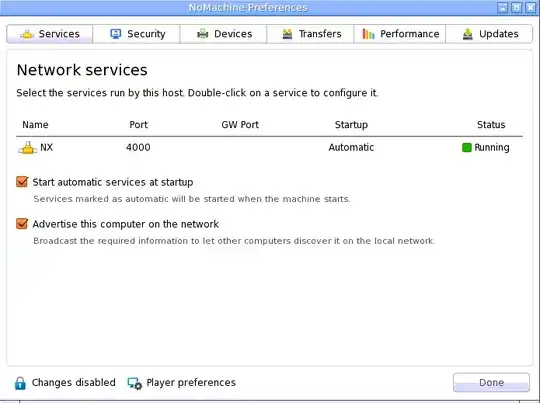Click the Port column header
540x403 pixels.
point(138,125)
